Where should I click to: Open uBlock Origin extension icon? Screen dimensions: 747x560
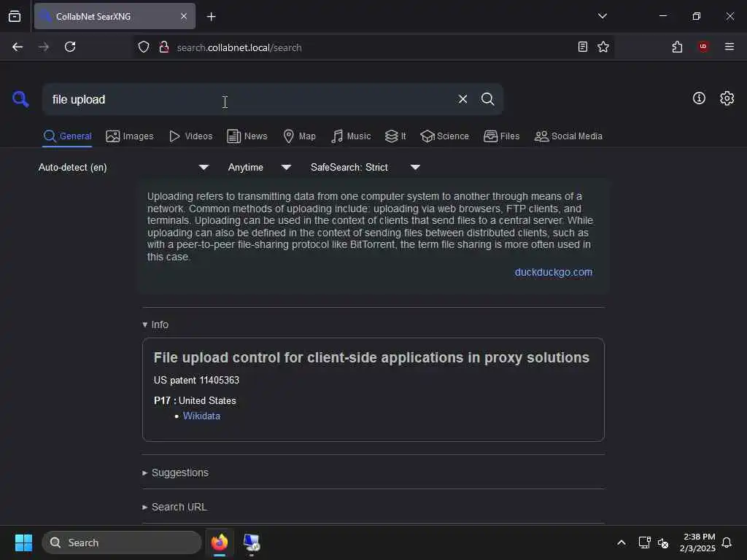(x=703, y=47)
